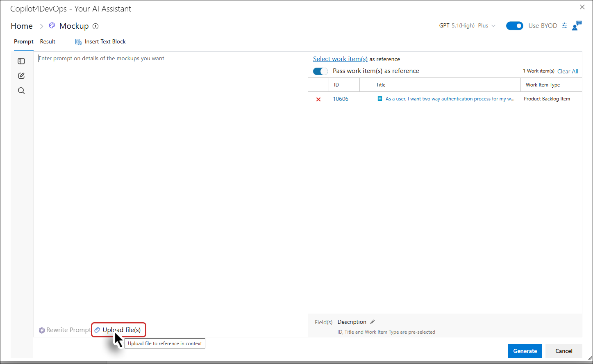The height and width of the screenshot is (364, 593).
Task: Select the edit note icon in sidebar
Action: pyautogui.click(x=21, y=76)
